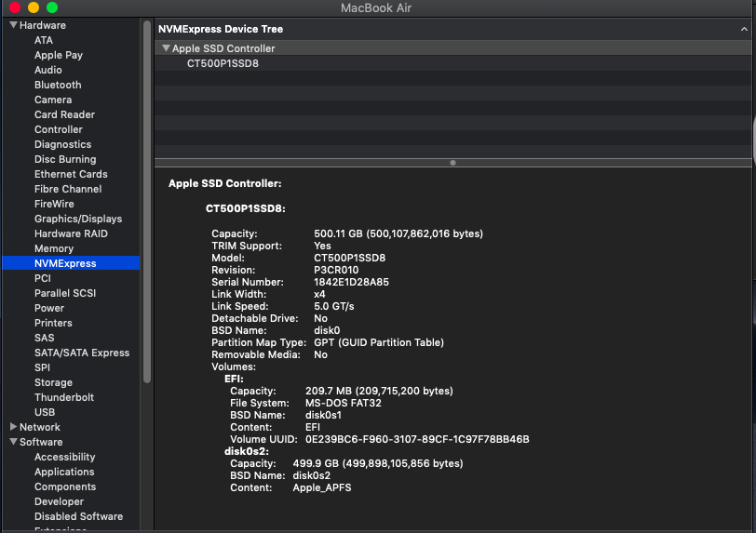The height and width of the screenshot is (533, 756).
Task: Select the Apple SSD Controller row label
Action: pyautogui.click(x=223, y=48)
